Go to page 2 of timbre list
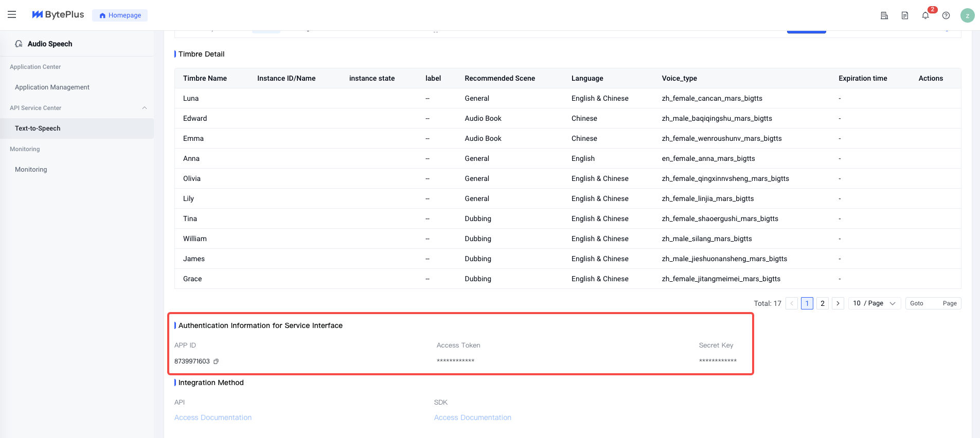Viewport: 980px width, 438px height. point(823,303)
